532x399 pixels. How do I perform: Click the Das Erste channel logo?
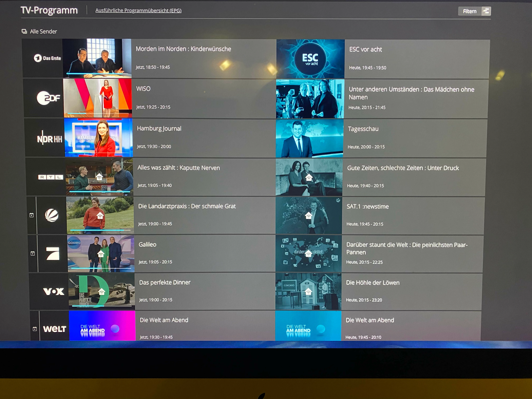[47, 58]
